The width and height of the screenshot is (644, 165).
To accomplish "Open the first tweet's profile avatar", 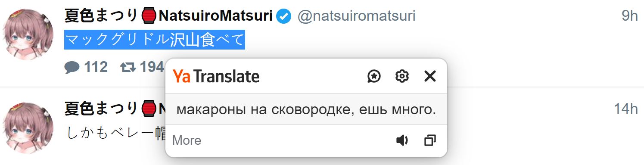I will point(28,34).
